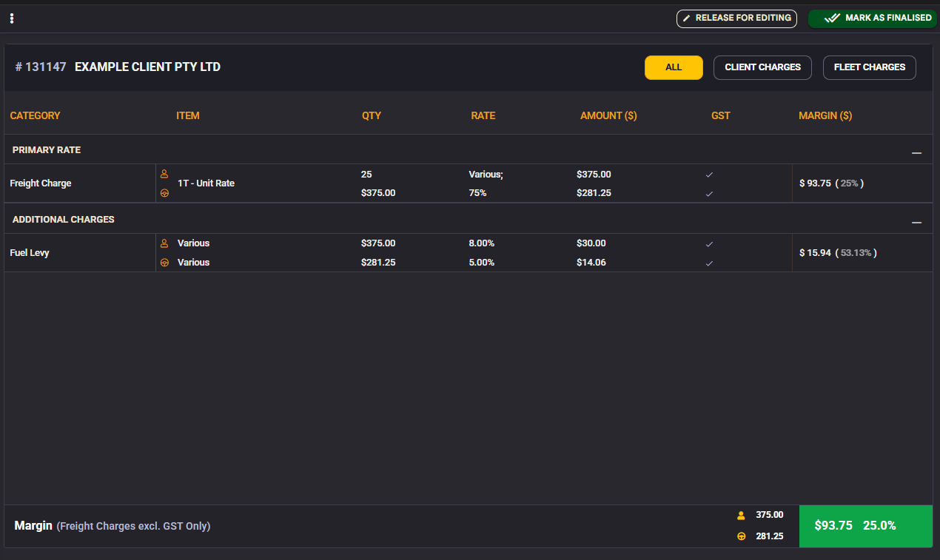The image size is (940, 560).
Task: Click fleet steering wheel icon in Fuel Levy row
Action: pyautogui.click(x=164, y=263)
